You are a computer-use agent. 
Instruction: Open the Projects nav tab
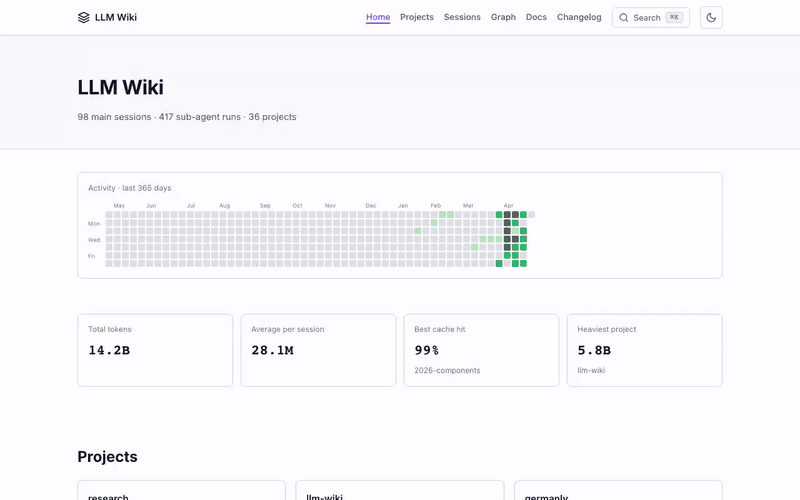click(417, 17)
